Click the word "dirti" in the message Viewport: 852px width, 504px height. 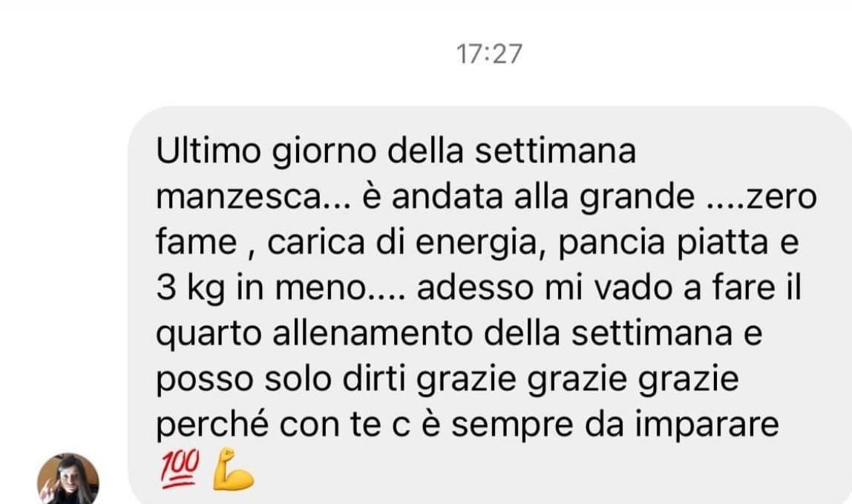tap(374, 379)
